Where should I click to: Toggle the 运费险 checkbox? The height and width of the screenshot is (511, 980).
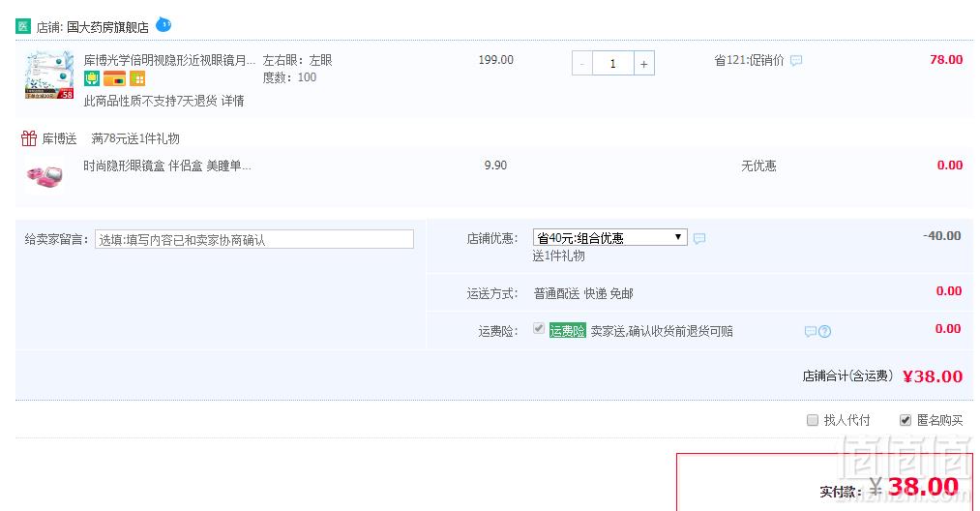pos(538,329)
